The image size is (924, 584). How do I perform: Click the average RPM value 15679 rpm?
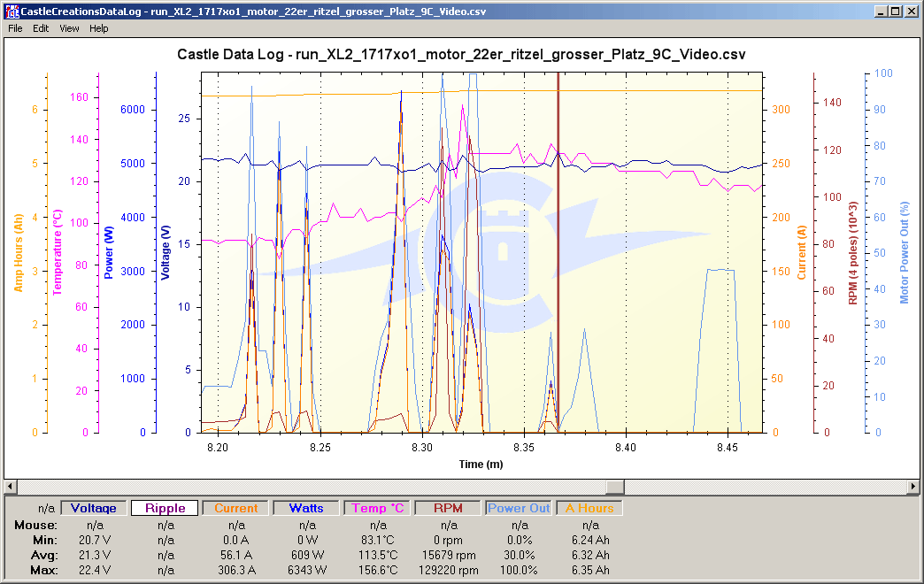pyautogui.click(x=449, y=555)
